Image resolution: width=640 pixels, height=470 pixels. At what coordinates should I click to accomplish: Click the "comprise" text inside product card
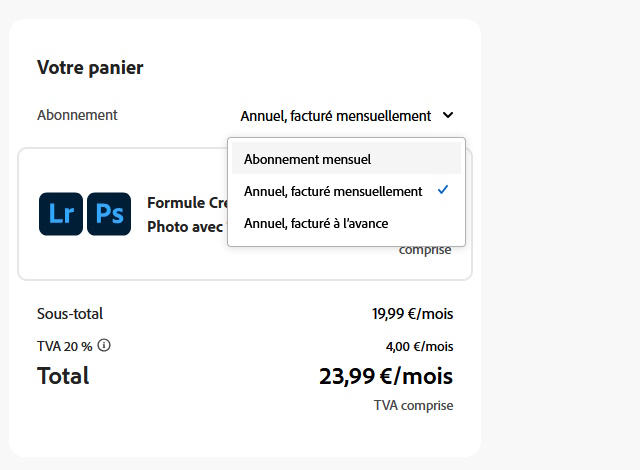coord(425,250)
